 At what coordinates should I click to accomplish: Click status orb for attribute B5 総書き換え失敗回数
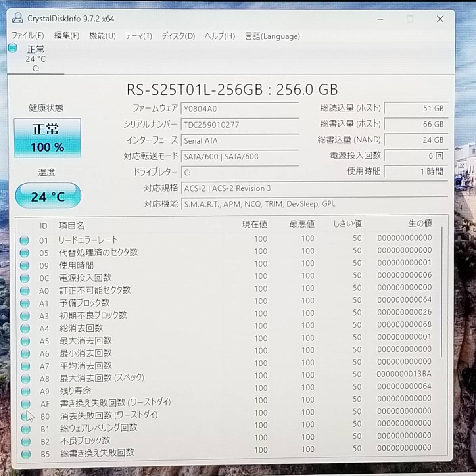[26, 454]
